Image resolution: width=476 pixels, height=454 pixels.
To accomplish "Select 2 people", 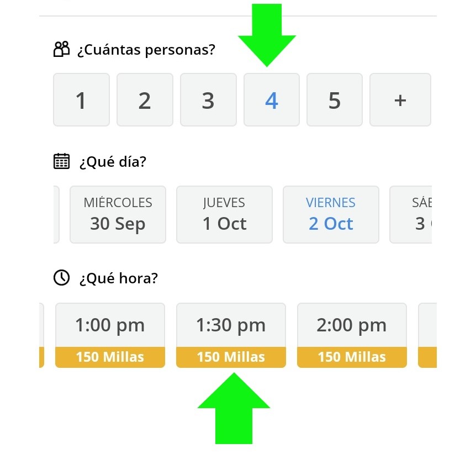I will [x=145, y=100].
